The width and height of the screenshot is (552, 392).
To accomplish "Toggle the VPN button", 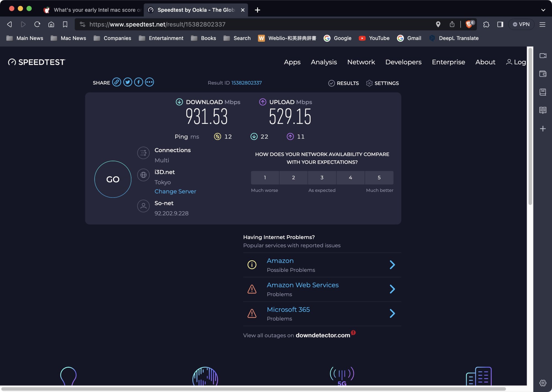I will [521, 24].
